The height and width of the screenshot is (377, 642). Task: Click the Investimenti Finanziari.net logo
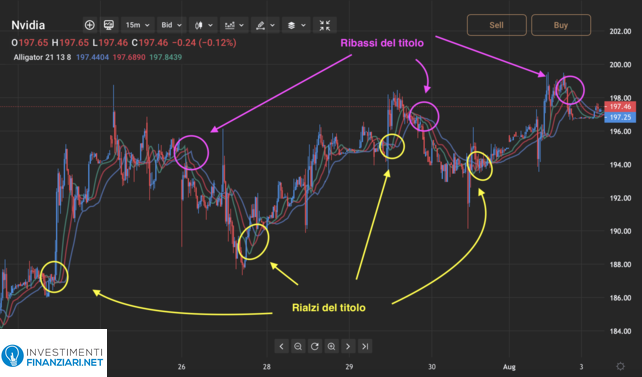[x=53, y=355]
